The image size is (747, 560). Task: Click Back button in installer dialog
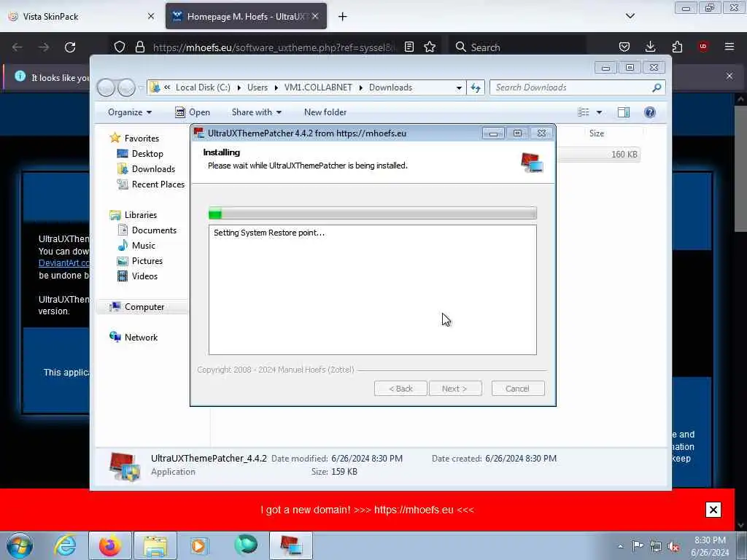(400, 389)
